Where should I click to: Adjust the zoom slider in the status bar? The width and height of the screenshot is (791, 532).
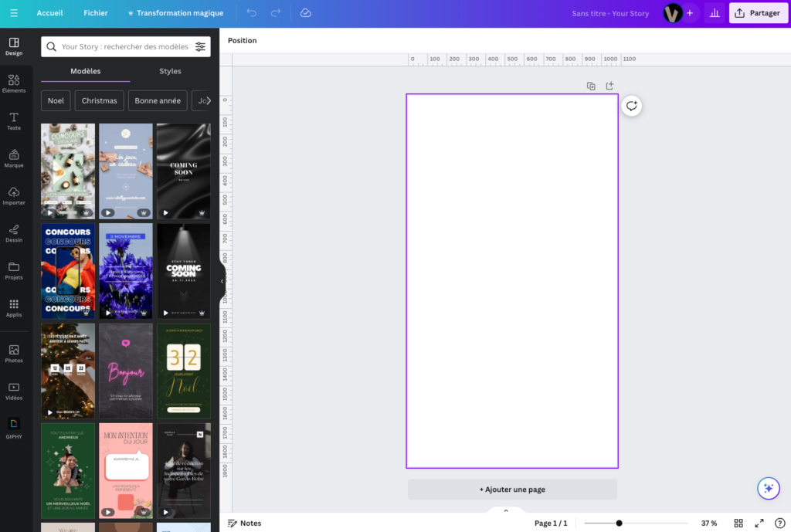tap(618, 523)
